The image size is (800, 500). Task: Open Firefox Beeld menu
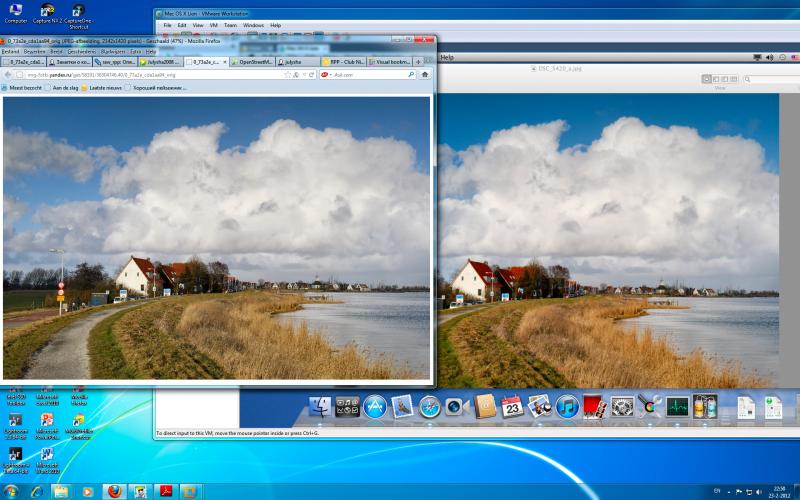pyautogui.click(x=56, y=52)
